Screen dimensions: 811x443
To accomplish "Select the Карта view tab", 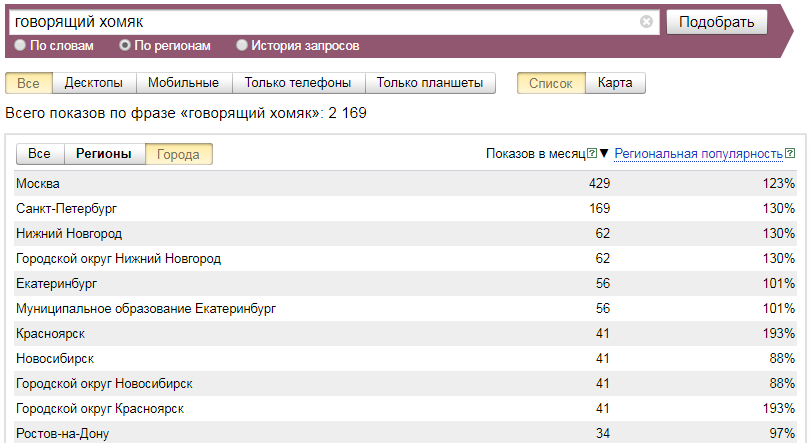I will 615,83.
